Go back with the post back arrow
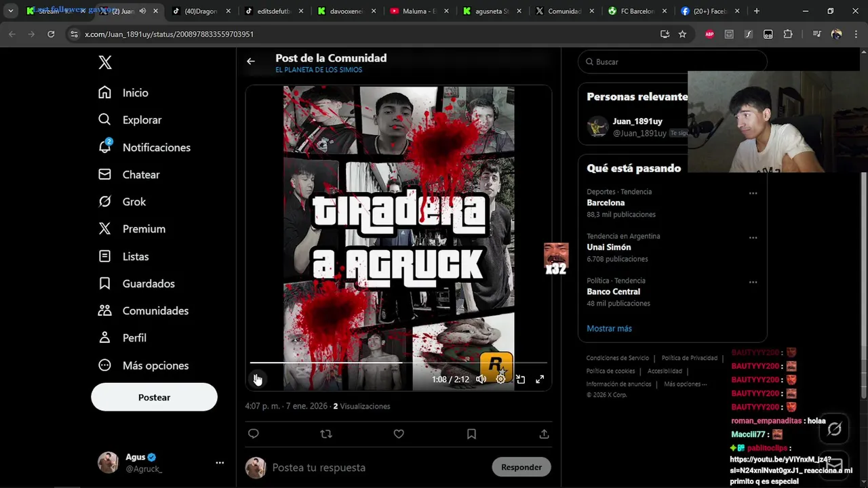This screenshot has width=868, height=488. click(251, 62)
